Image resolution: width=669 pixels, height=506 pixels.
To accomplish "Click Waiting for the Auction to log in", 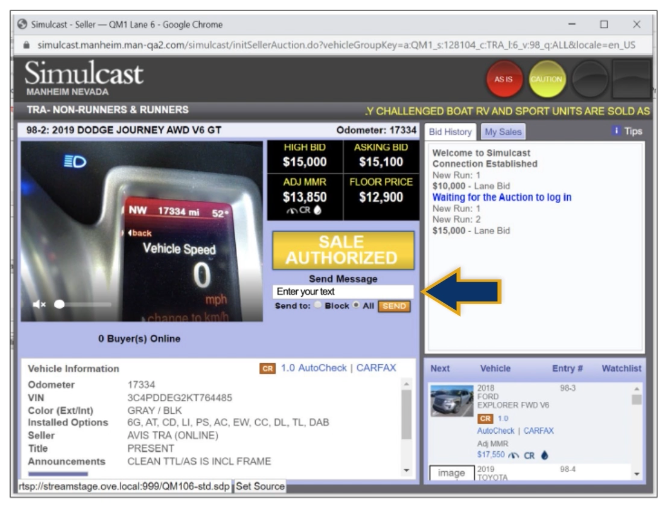I will pos(502,198).
